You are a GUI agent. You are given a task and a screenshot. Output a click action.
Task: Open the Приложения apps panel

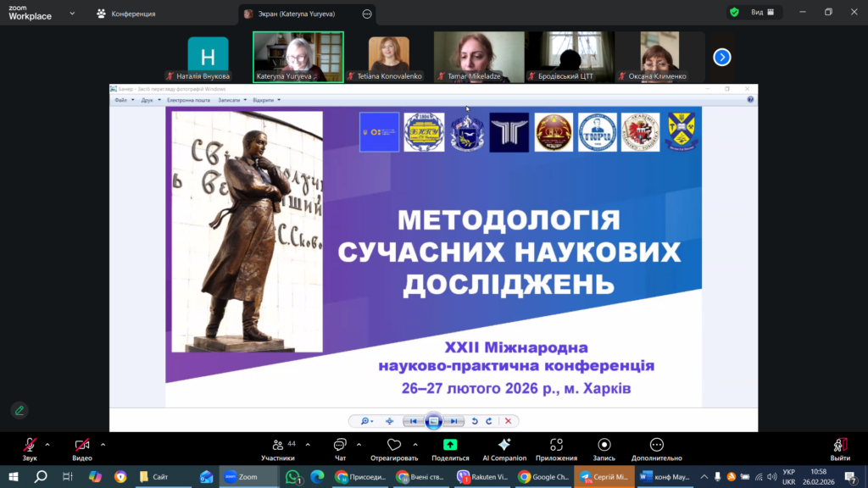tap(556, 449)
